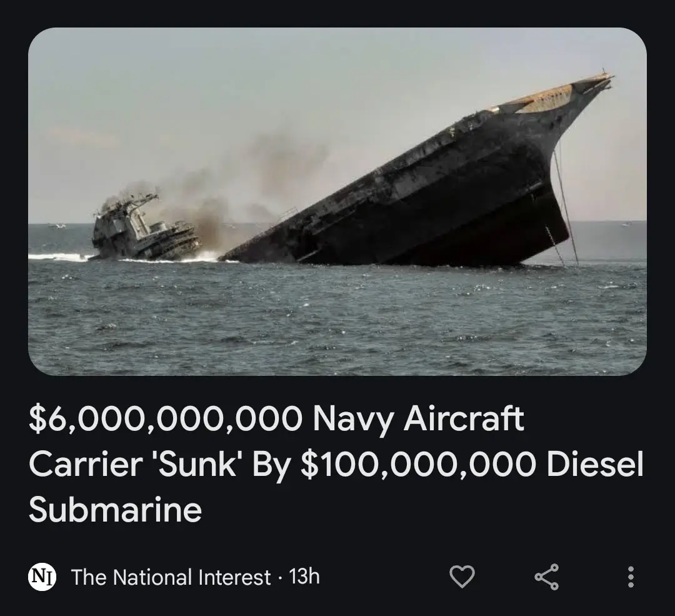Click "Navy Aircraft" in the headline

[x=418, y=418]
